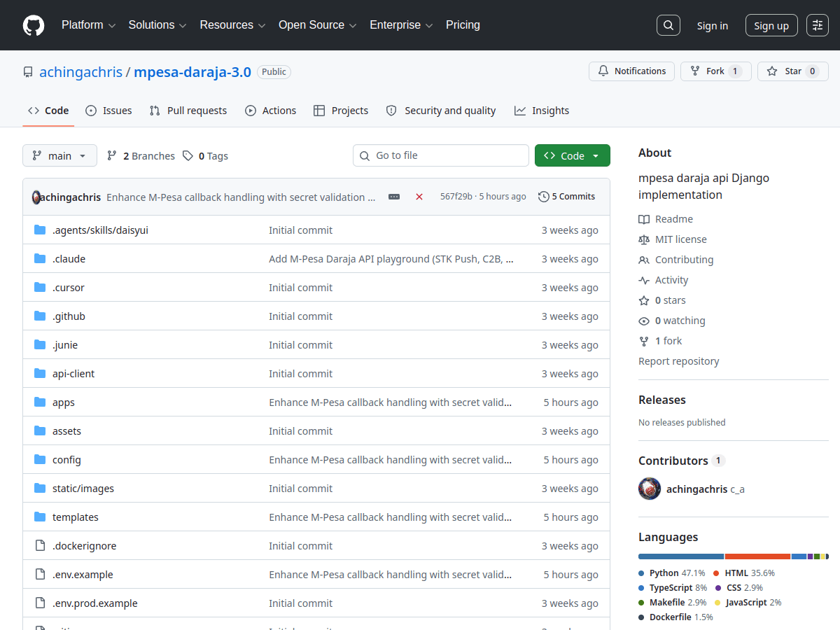Switch to Security and quality tab

441,111
